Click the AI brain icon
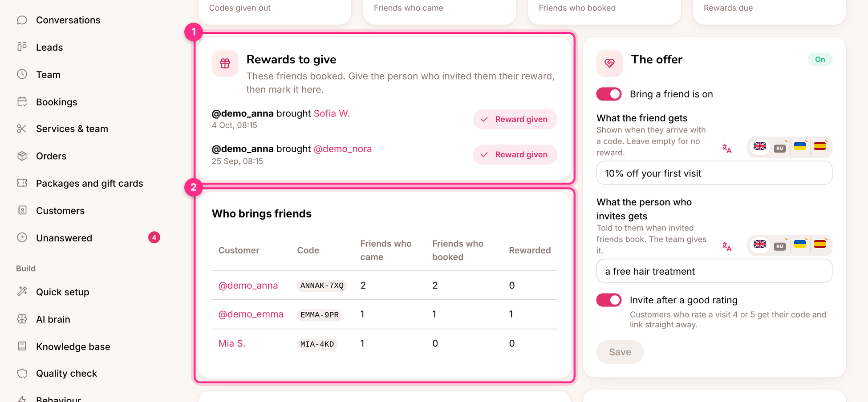Image resolution: width=868 pixels, height=402 pixels. [22, 319]
